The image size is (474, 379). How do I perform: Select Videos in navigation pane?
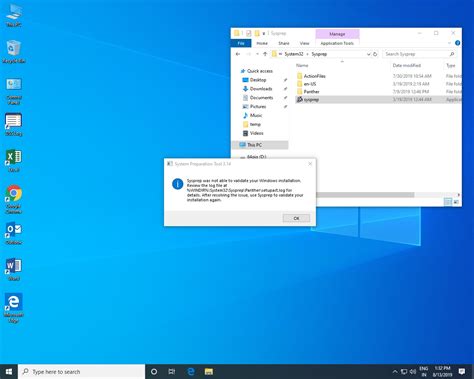[x=256, y=133]
